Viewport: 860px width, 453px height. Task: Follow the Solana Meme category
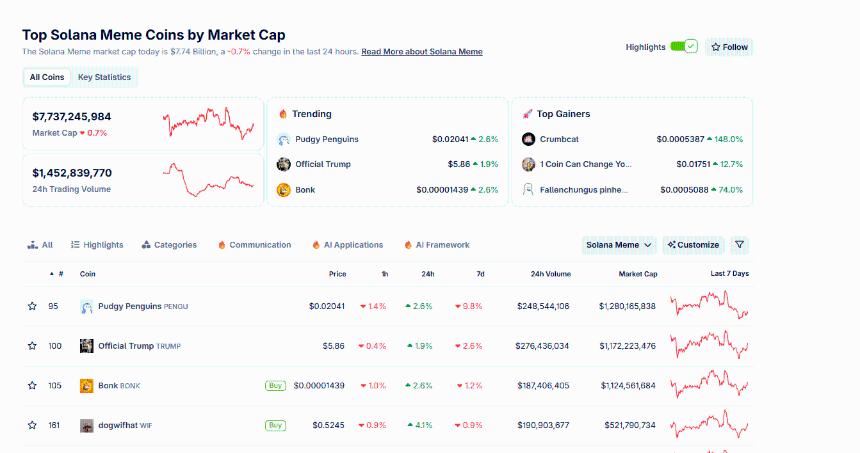(729, 47)
